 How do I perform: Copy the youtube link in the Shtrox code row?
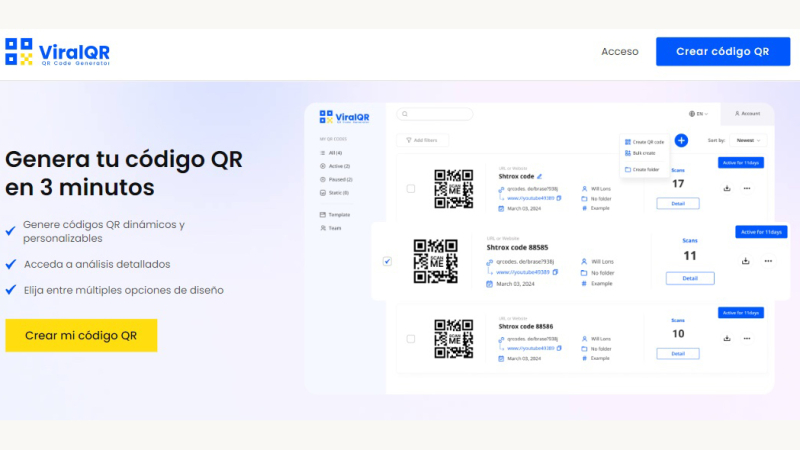[x=559, y=198]
